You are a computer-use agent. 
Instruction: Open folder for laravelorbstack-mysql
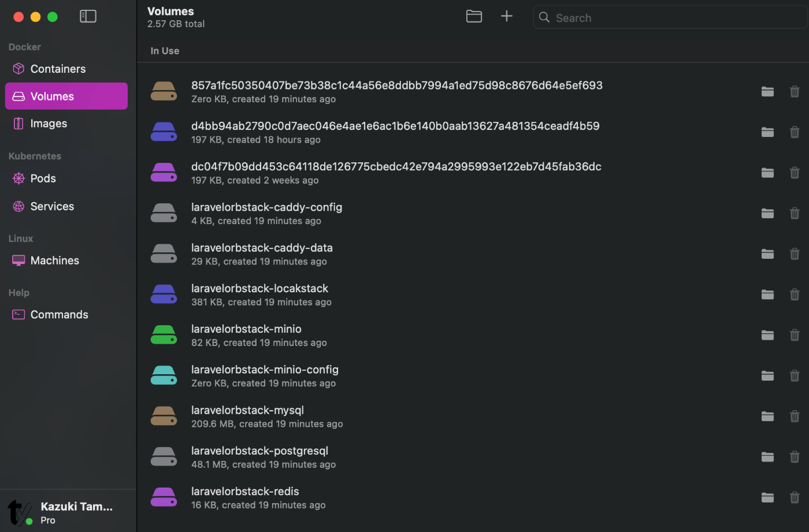(x=767, y=416)
